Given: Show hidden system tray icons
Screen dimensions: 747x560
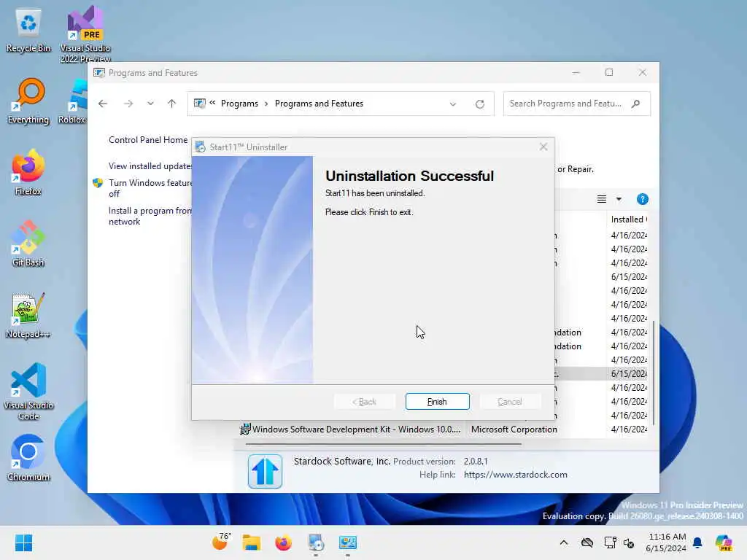Looking at the screenshot, I should pyautogui.click(x=564, y=542).
